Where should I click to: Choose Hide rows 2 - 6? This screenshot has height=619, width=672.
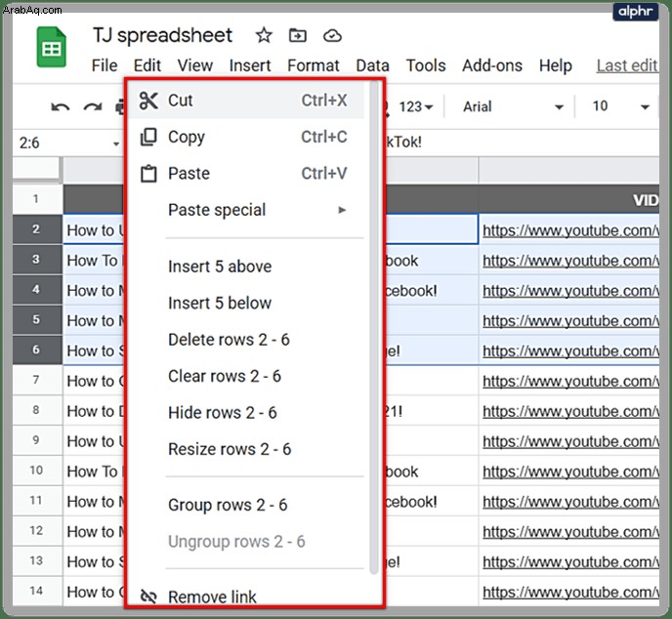pos(223,413)
